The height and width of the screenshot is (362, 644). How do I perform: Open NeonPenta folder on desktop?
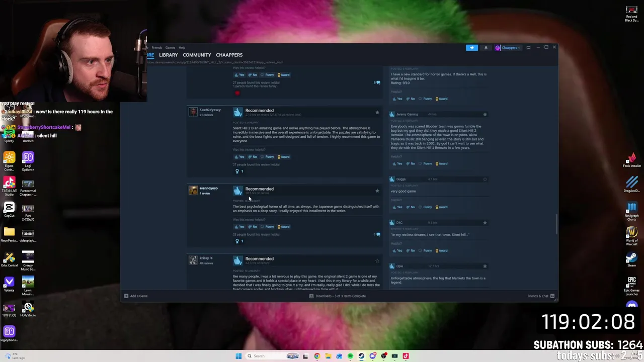coord(9,234)
